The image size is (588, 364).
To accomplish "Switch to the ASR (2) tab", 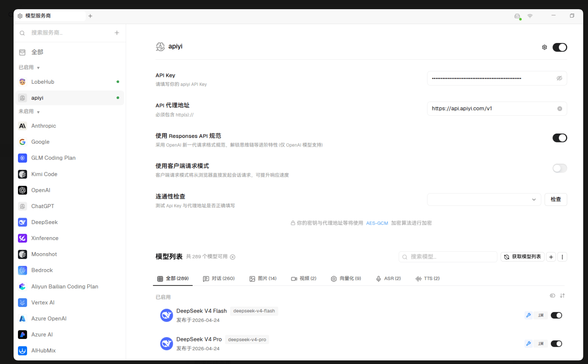I will point(388,279).
